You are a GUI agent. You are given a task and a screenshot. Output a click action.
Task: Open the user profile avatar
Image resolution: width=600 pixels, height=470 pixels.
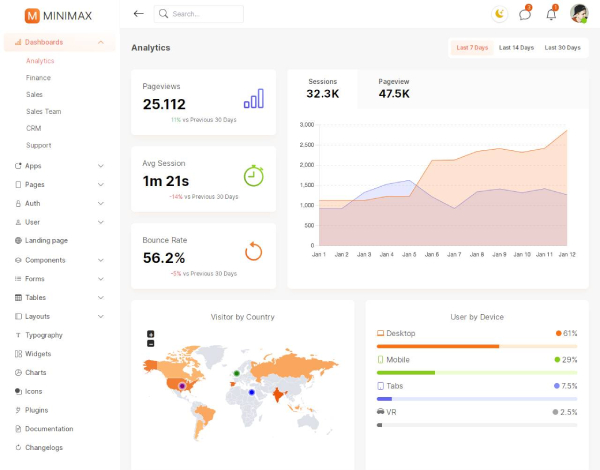[x=579, y=14]
